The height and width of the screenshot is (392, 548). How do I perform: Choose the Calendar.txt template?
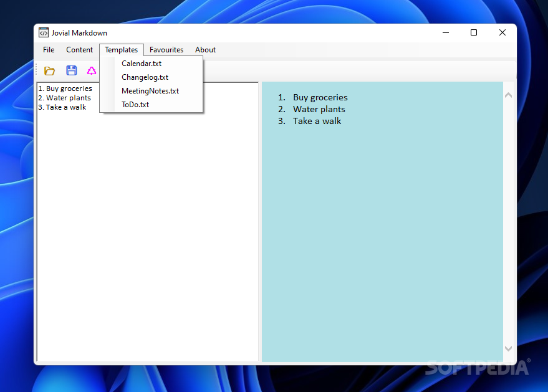click(x=151, y=64)
